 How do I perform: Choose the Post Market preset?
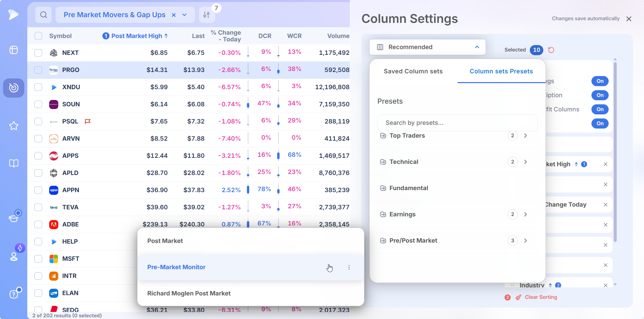[251, 241]
